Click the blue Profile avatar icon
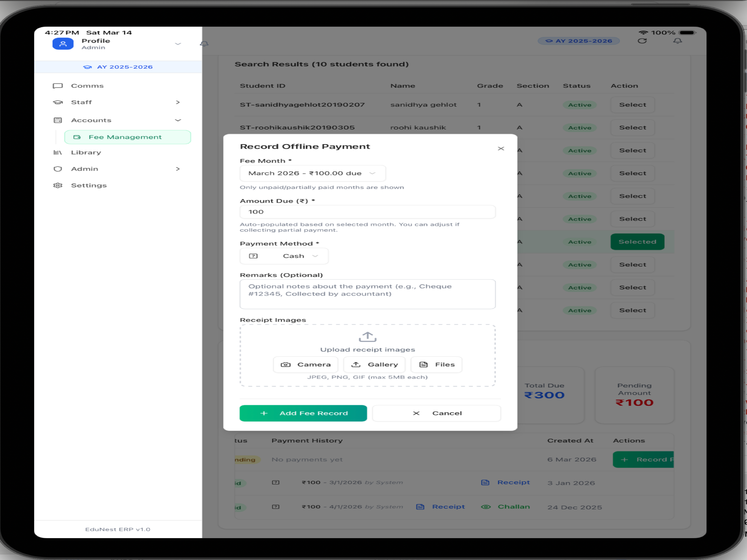 (63, 44)
